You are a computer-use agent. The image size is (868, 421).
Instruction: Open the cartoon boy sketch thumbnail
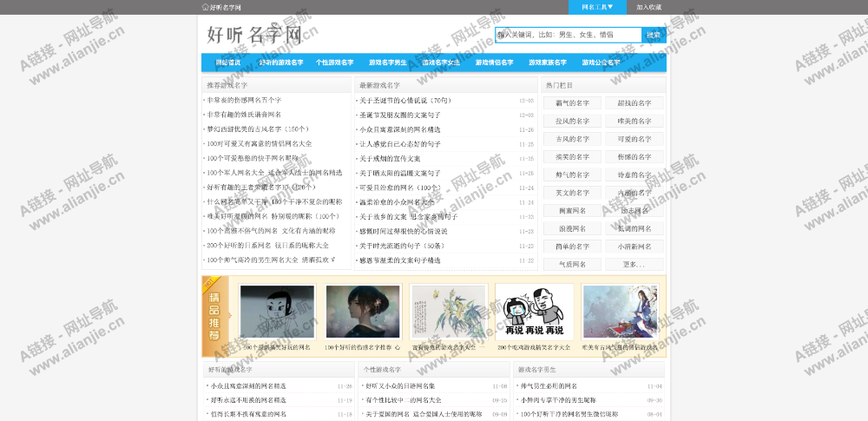click(x=277, y=312)
